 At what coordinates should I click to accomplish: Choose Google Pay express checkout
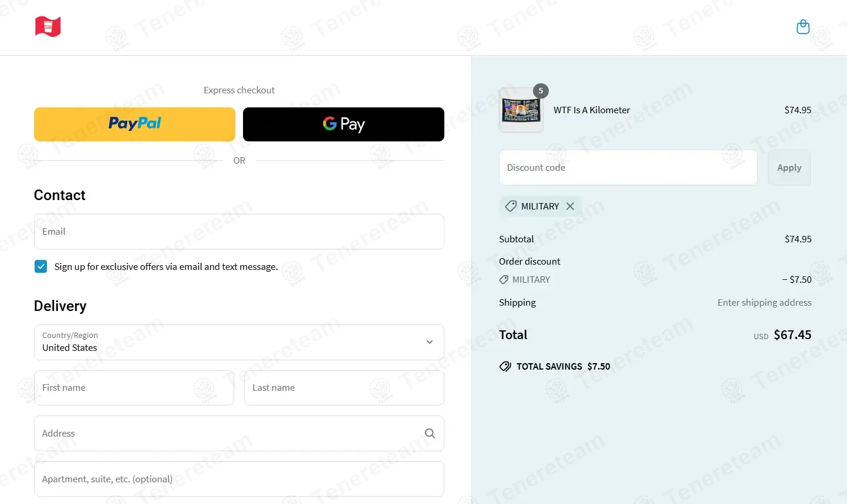click(x=343, y=124)
